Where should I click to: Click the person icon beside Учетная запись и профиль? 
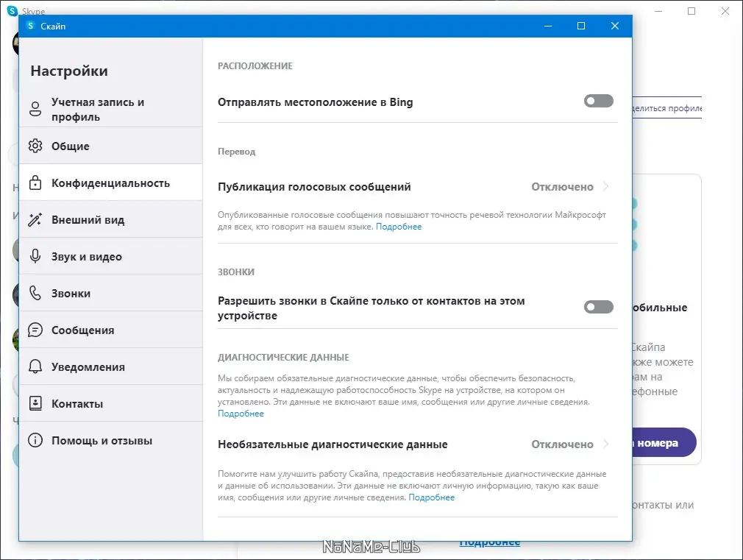point(35,109)
